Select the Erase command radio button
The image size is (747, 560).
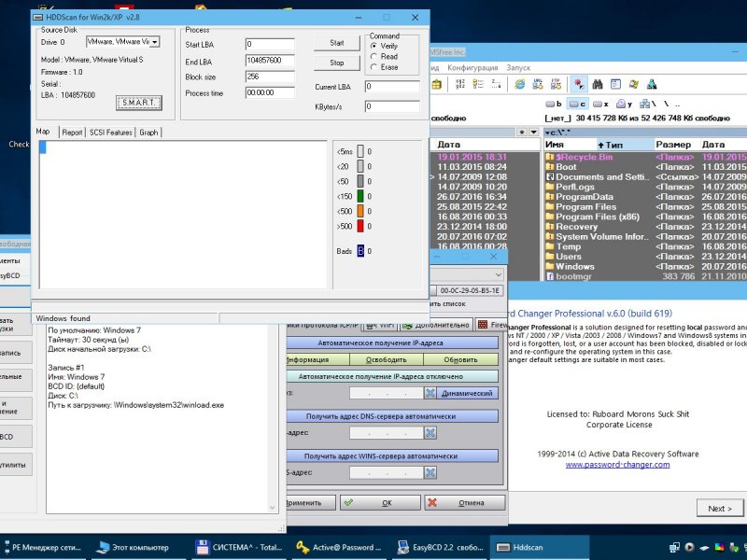[374, 67]
